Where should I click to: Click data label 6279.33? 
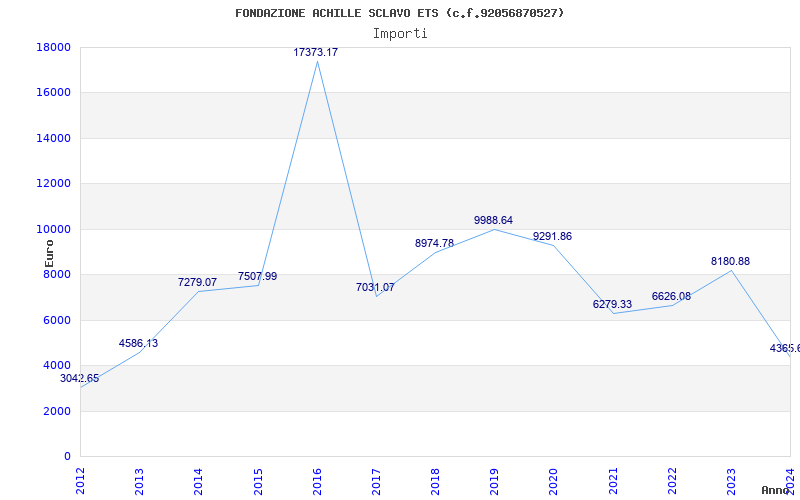coord(612,304)
